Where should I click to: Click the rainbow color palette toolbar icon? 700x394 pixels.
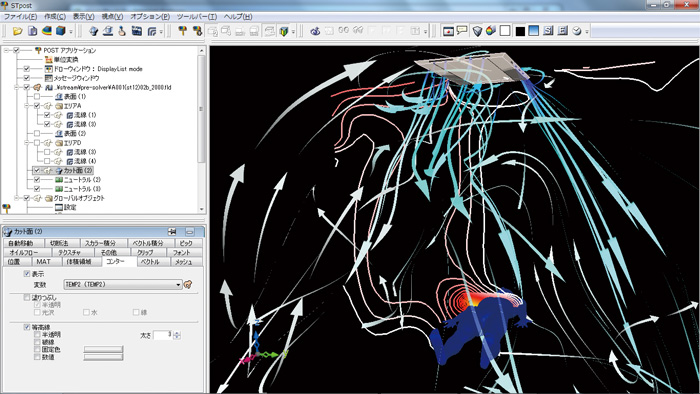[x=491, y=31]
